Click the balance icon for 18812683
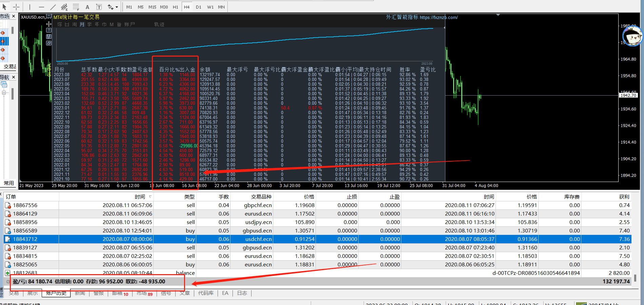Viewport: 644px width, 305px height. point(8,273)
